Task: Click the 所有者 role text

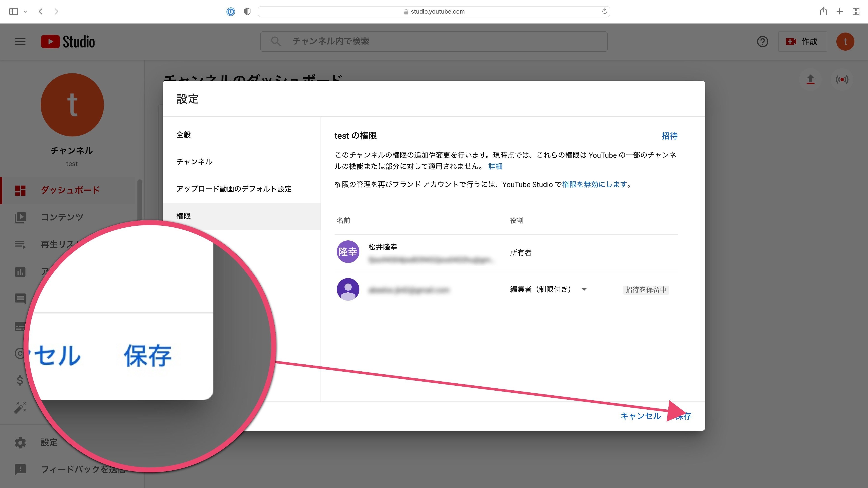Action: pyautogui.click(x=521, y=253)
